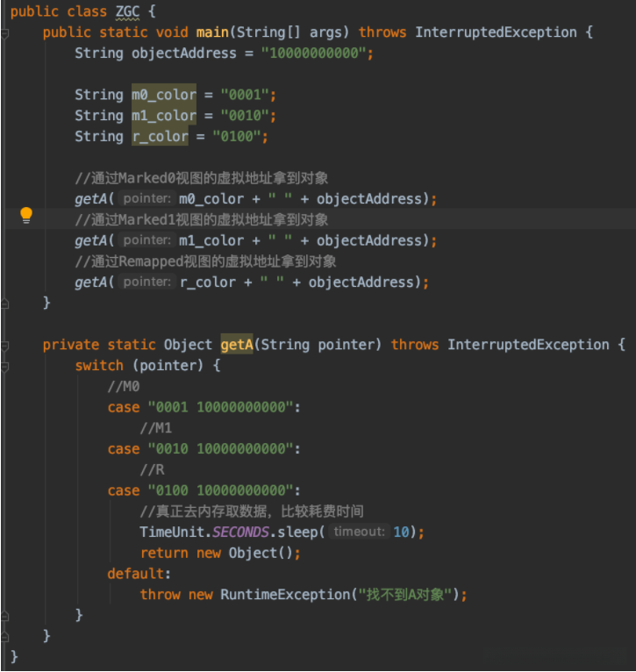636x672 pixels.
Task: Click the default: label
Action: tap(139, 574)
